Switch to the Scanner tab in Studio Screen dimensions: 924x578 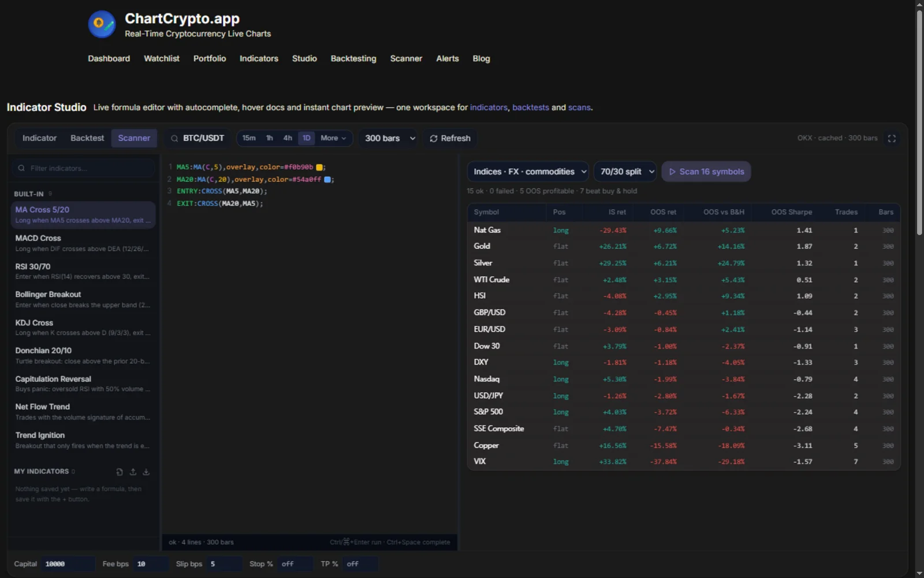[134, 138]
